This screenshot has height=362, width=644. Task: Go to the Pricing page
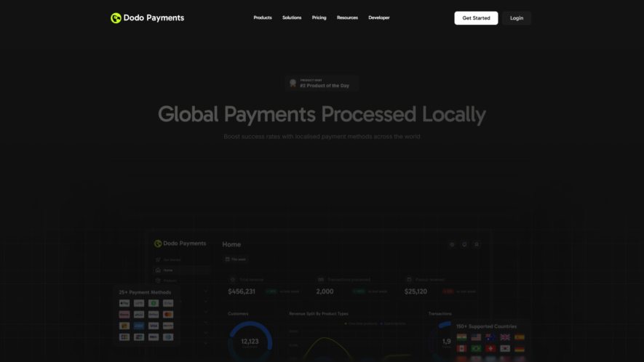click(319, 17)
